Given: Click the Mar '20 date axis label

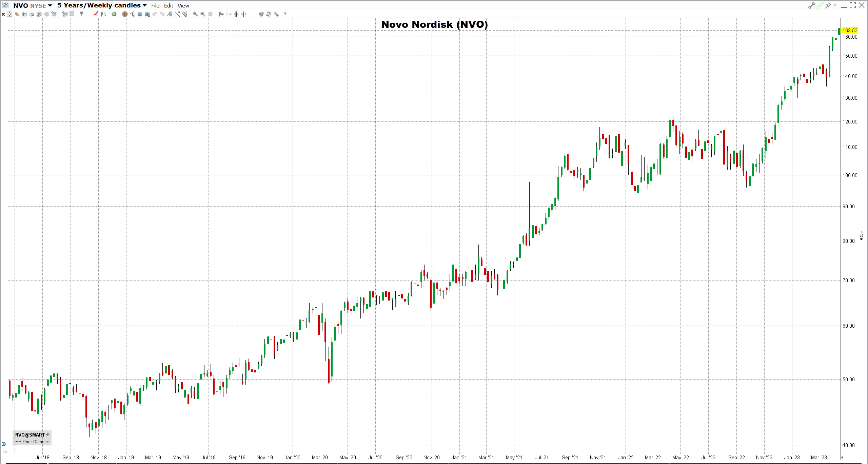Looking at the screenshot, I should click(320, 458).
